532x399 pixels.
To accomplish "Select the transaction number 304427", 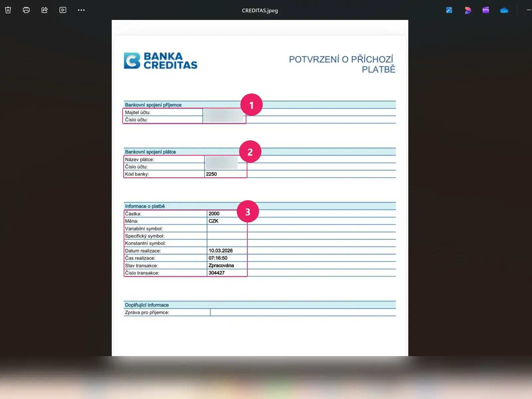I will (x=216, y=273).
